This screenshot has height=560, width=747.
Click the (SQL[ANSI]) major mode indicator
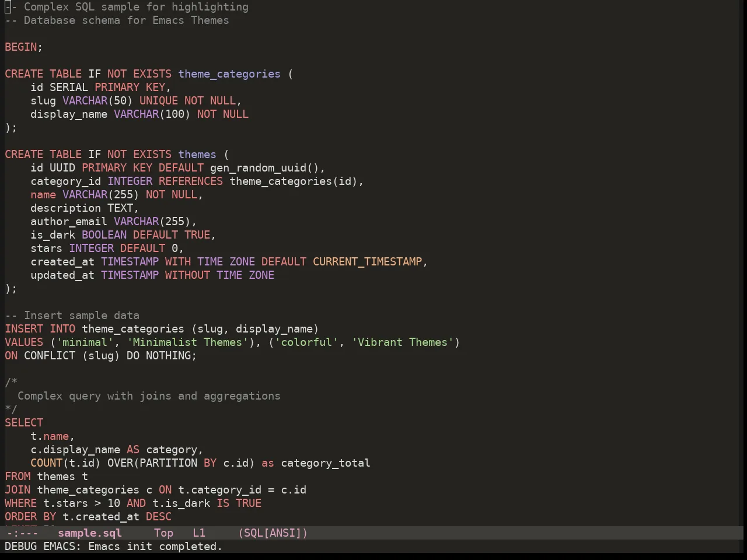pos(273,533)
